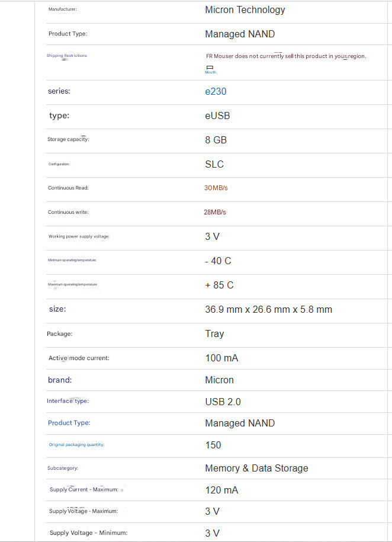Select the 3 V Supply Voltage Maximum value
Image resolution: width=392 pixels, height=542 pixels.
pos(212,511)
